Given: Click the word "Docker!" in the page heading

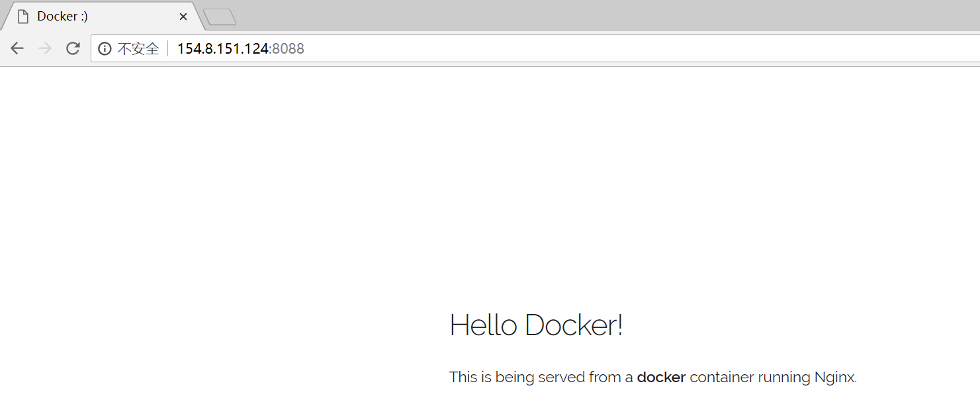Looking at the screenshot, I should click(x=574, y=325).
